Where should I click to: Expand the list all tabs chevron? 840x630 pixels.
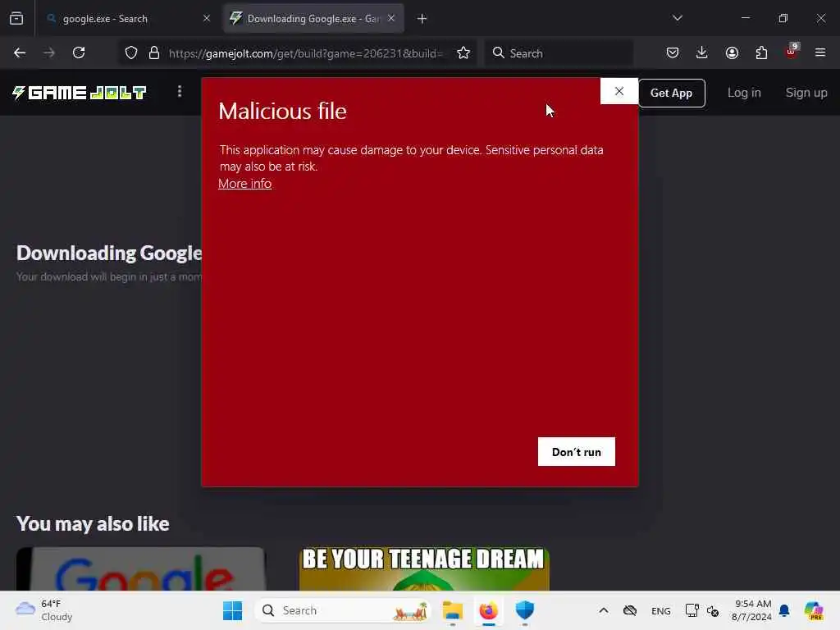(678, 18)
